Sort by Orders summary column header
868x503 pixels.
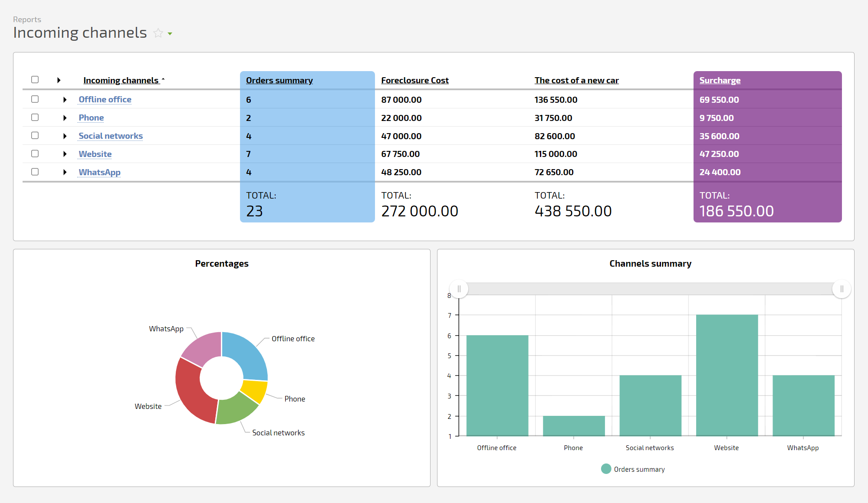(x=279, y=80)
